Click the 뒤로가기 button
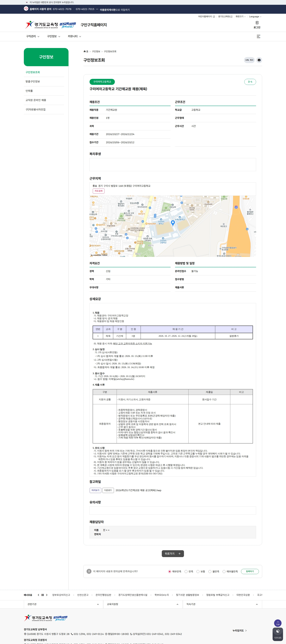 click(x=173, y=554)
